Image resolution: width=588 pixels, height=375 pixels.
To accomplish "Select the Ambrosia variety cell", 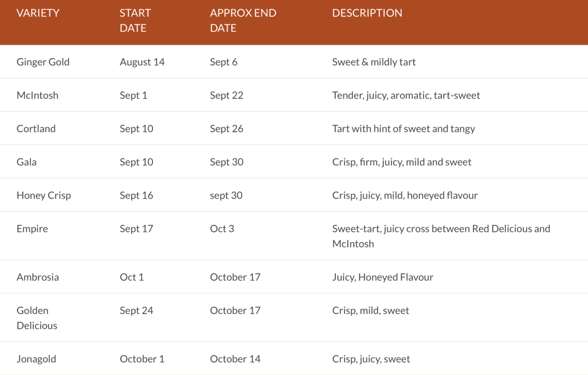I will 38,277.
